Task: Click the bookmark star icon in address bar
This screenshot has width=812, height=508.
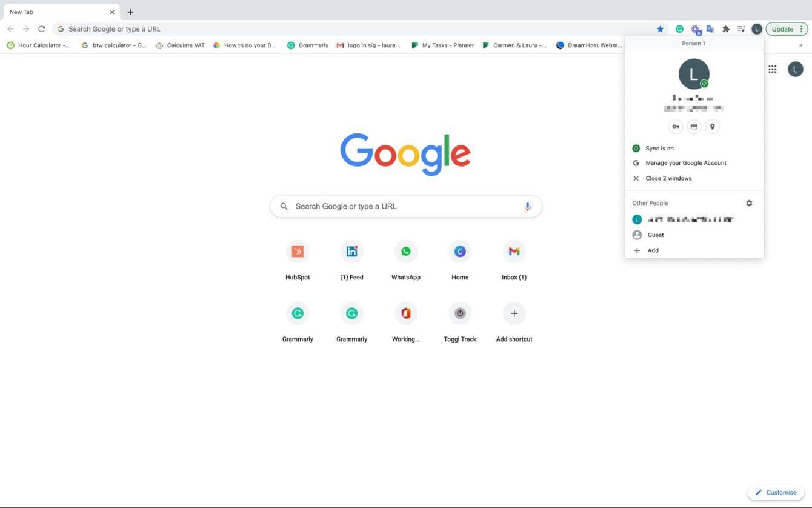Action: click(660, 29)
